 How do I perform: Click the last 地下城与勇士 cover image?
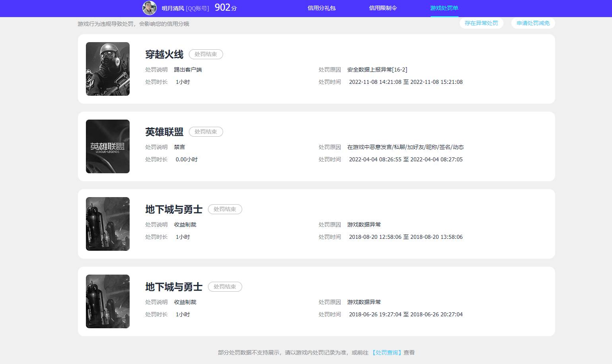(x=108, y=301)
